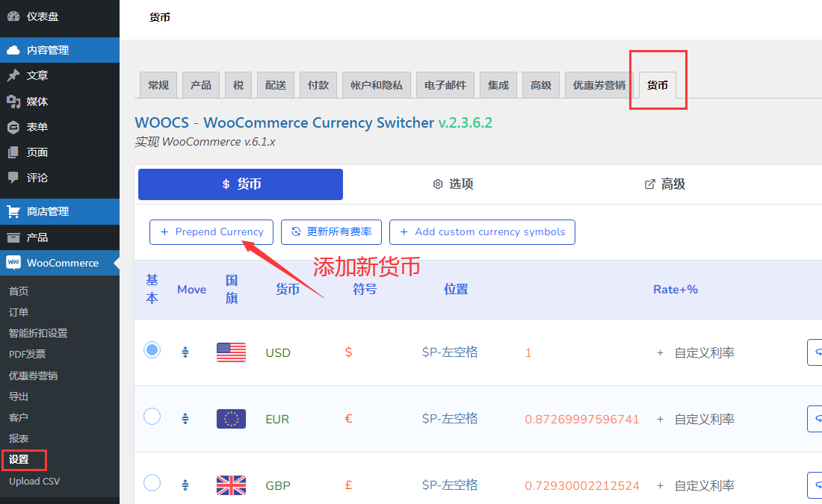Click the Woo logo icon in sidebar

(13, 263)
